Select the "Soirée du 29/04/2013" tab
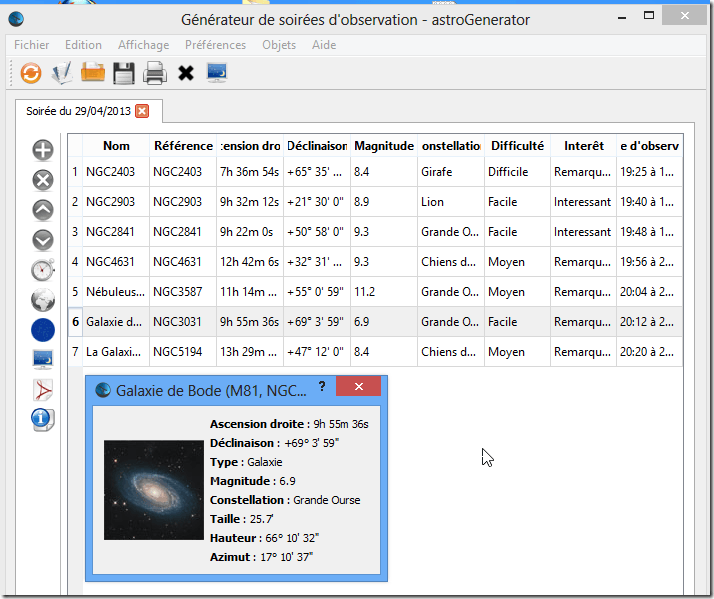714x599 pixels. pos(79,110)
